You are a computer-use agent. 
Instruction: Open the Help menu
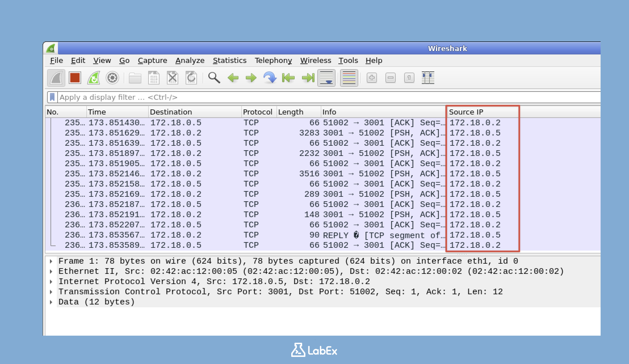pos(374,60)
